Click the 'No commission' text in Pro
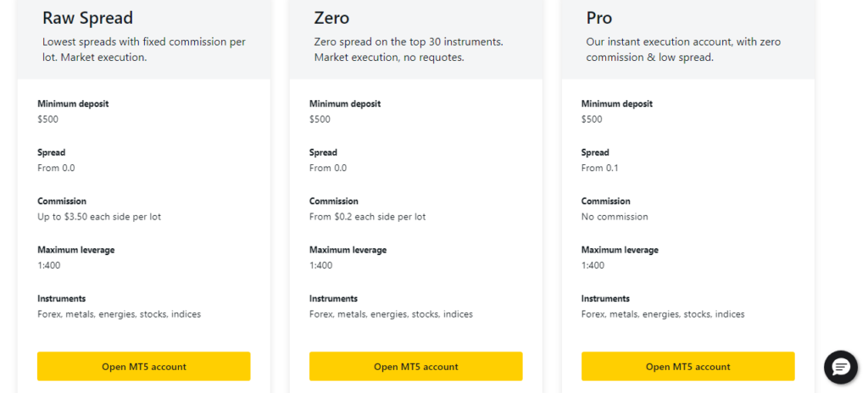 click(615, 217)
